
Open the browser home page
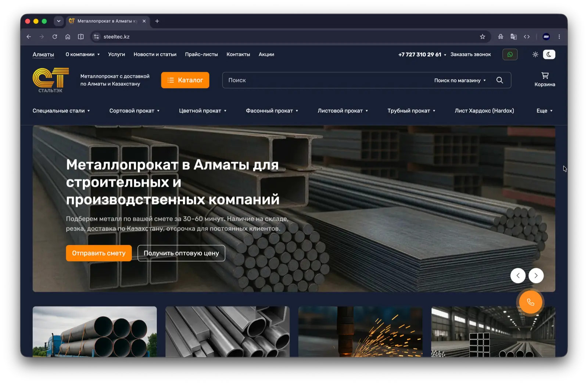tap(68, 37)
